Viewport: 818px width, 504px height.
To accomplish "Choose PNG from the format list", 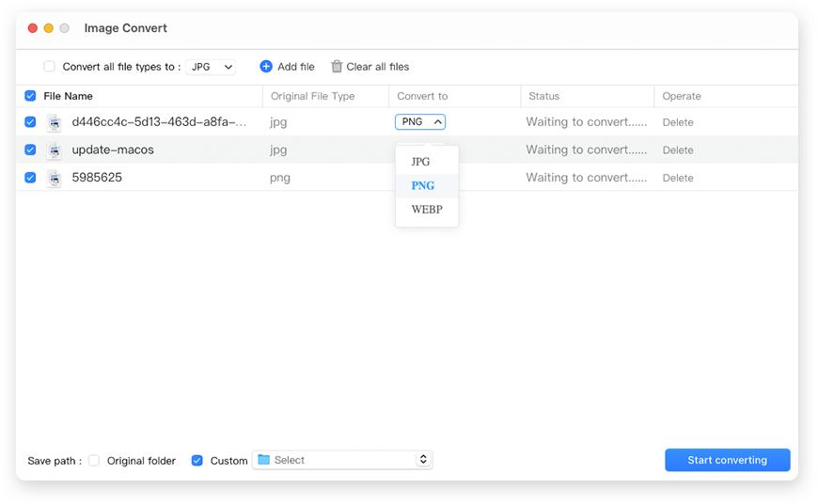I will 423,186.
